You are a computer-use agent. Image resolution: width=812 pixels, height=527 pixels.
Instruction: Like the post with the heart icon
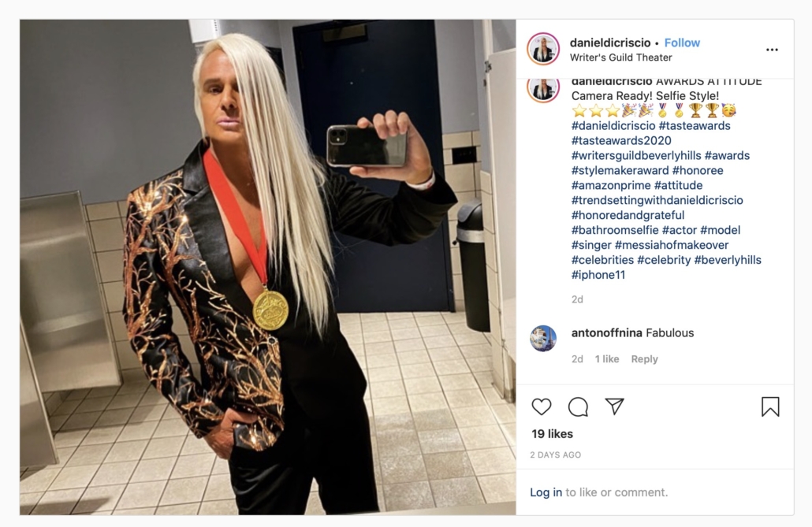click(542, 407)
